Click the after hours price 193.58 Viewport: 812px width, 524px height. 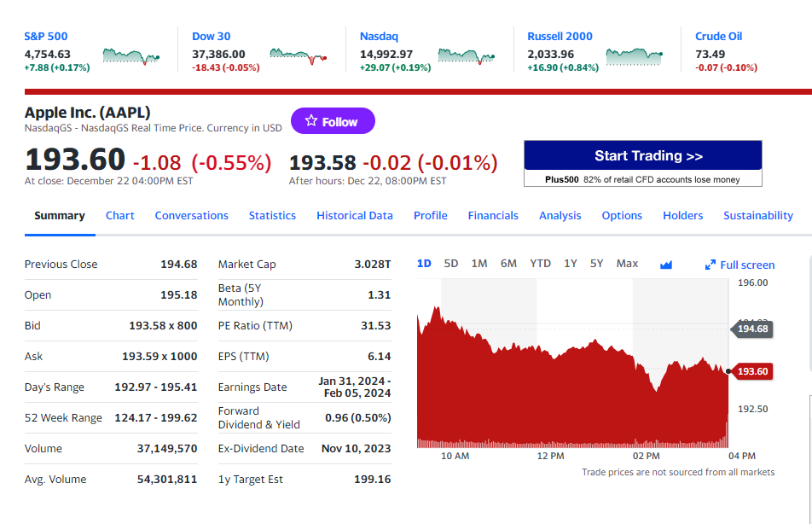point(322,163)
